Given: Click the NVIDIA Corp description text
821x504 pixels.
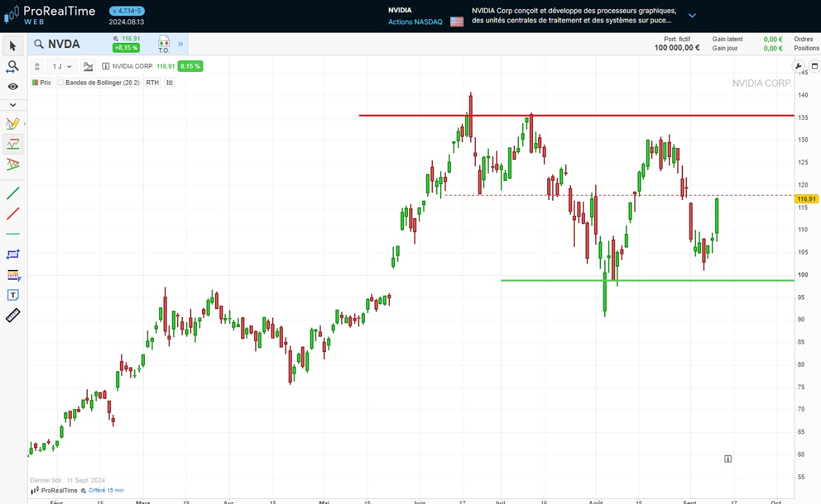Looking at the screenshot, I should [x=574, y=15].
